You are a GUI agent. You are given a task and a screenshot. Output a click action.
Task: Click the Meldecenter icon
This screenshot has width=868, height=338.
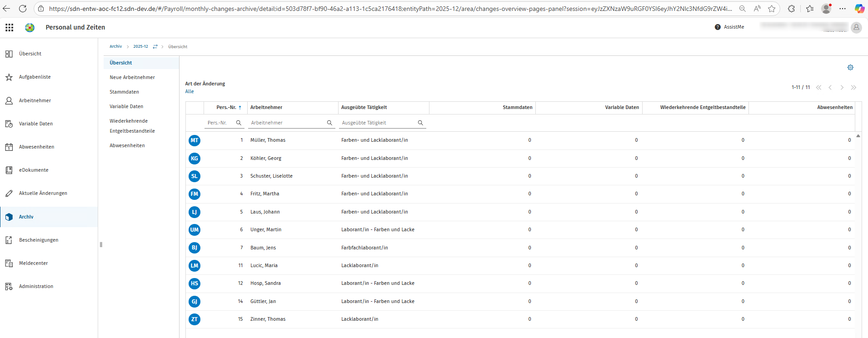point(9,263)
